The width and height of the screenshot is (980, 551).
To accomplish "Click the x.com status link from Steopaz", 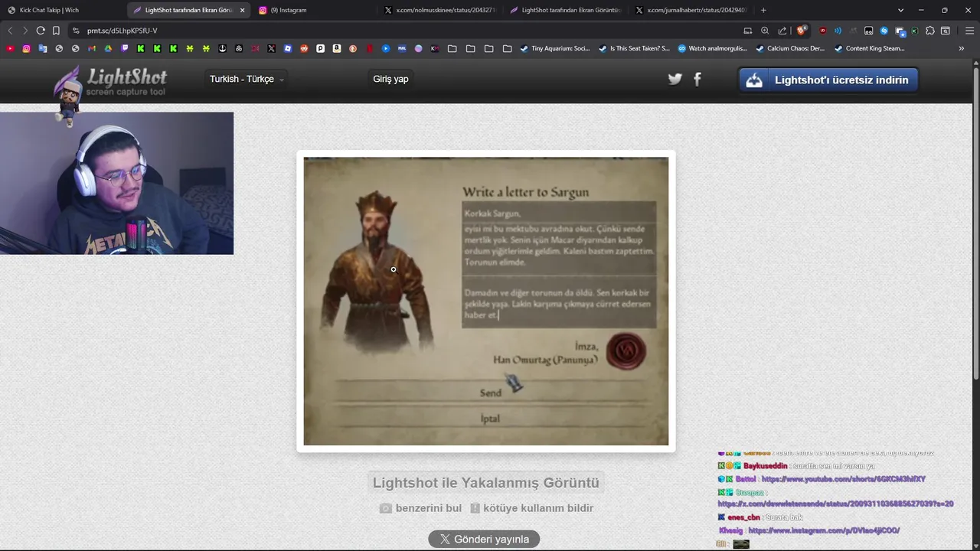I will (835, 504).
